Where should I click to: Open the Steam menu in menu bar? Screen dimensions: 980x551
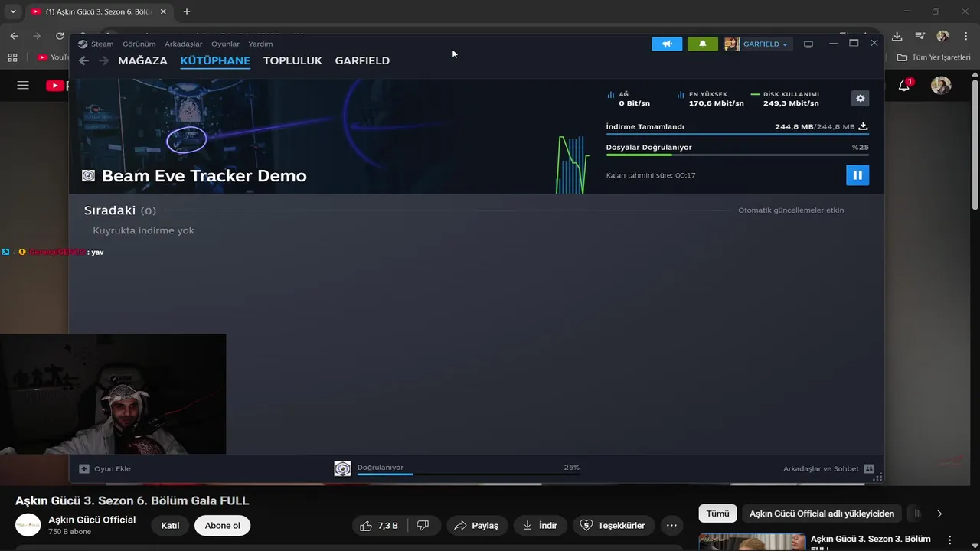(x=102, y=44)
